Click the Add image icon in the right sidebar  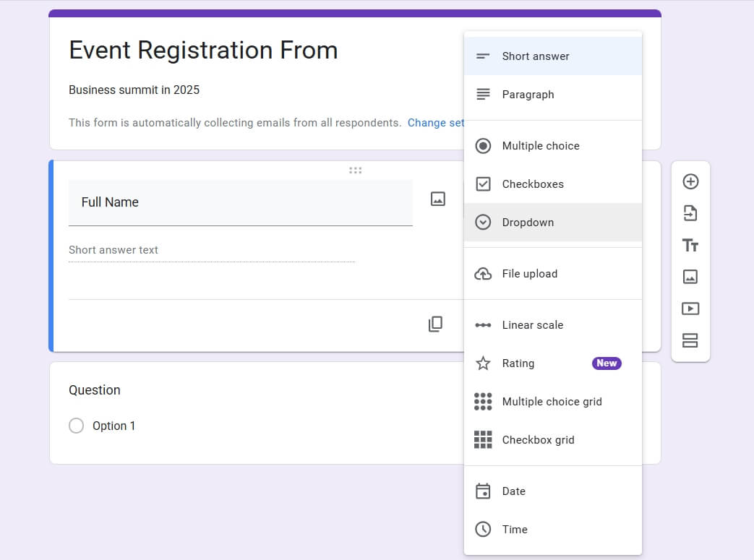pyautogui.click(x=690, y=277)
